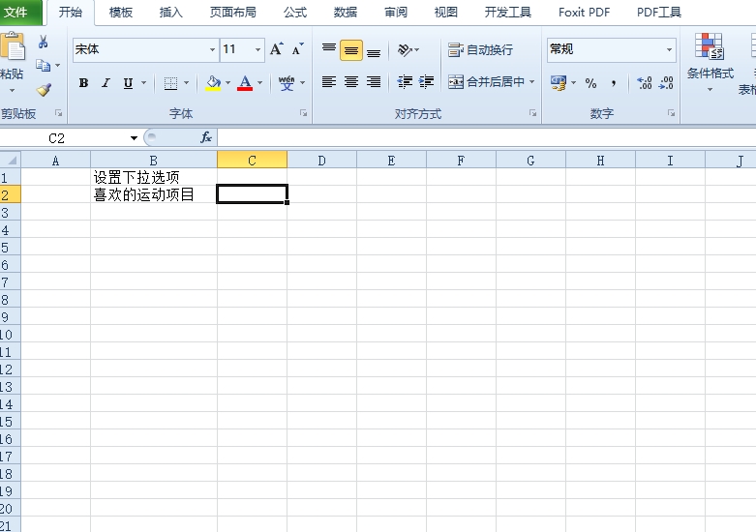
Task: Toggle middle vertical alignment
Action: [x=351, y=50]
